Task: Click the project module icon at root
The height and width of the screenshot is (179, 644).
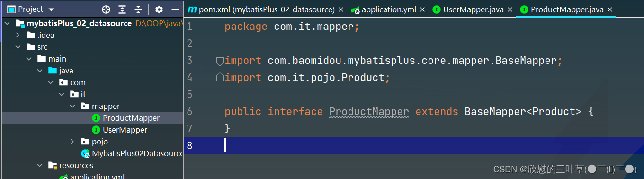Action: pyautogui.click(x=20, y=23)
